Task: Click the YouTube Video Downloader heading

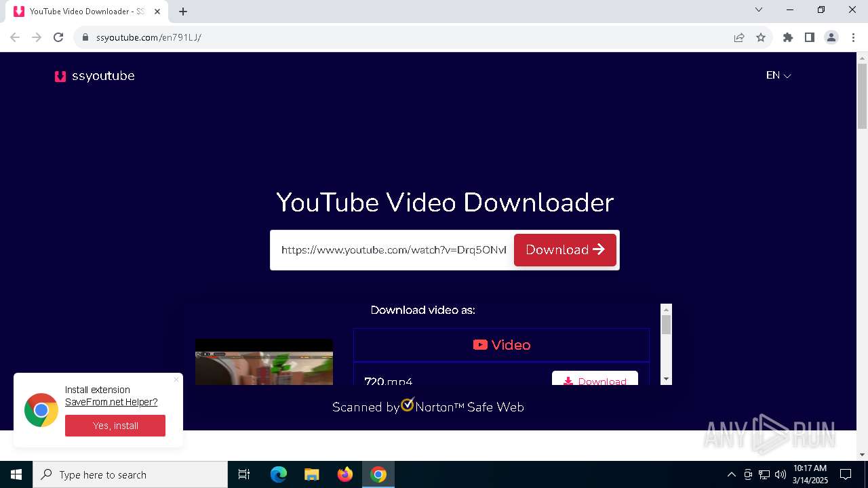Action: tap(445, 203)
